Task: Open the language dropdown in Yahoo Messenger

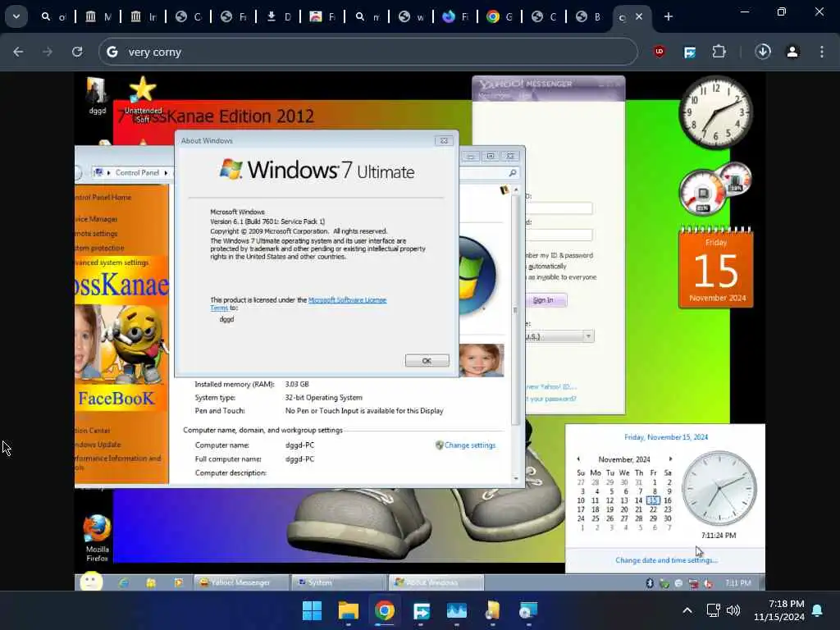Action: [x=588, y=336]
